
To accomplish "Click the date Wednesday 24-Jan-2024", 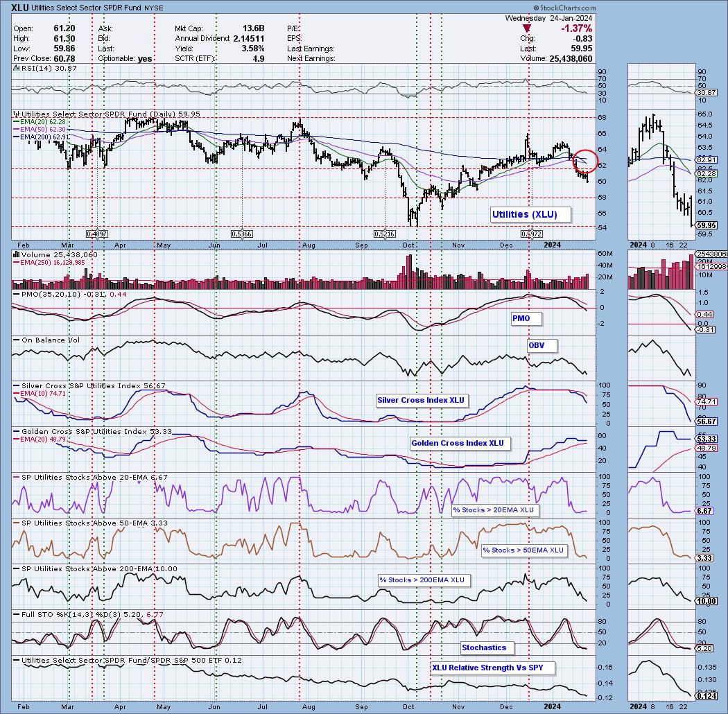I will coord(548,18).
